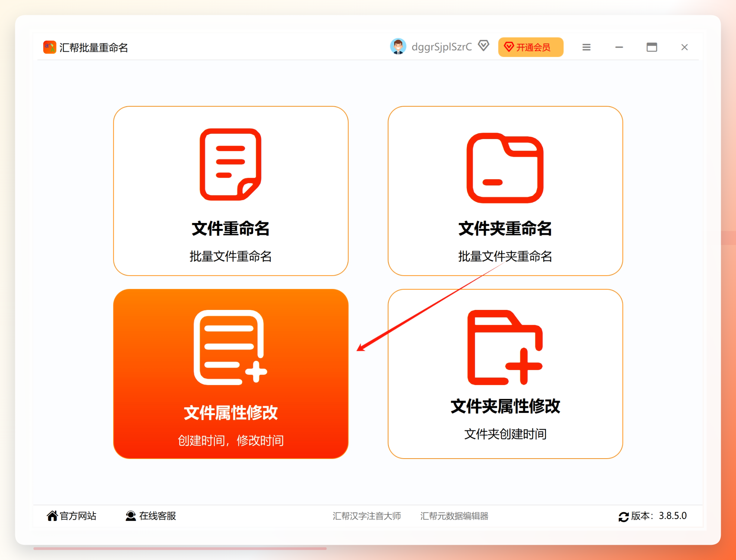Click the 汇帮批量重命名 app logo icon
Screen dimensions: 736x560
49,47
